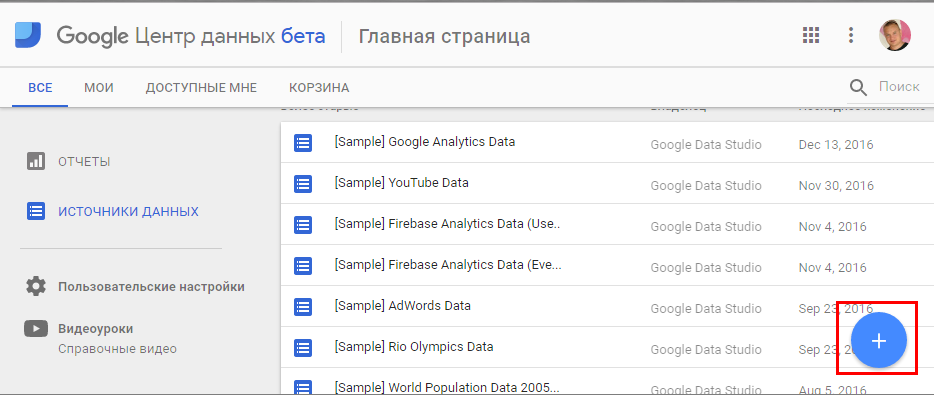The width and height of the screenshot is (934, 395).
Task: Click the data source icon beside Google Analytics Data
Action: point(303,143)
